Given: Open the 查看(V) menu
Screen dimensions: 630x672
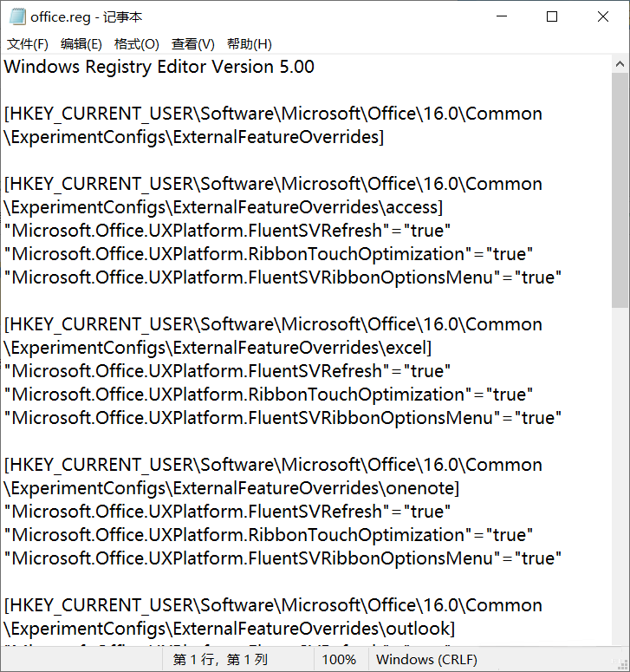Looking at the screenshot, I should pyautogui.click(x=192, y=43).
